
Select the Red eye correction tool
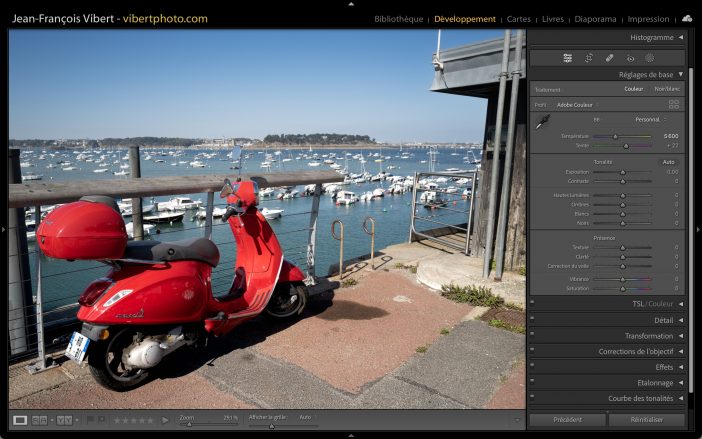point(630,58)
